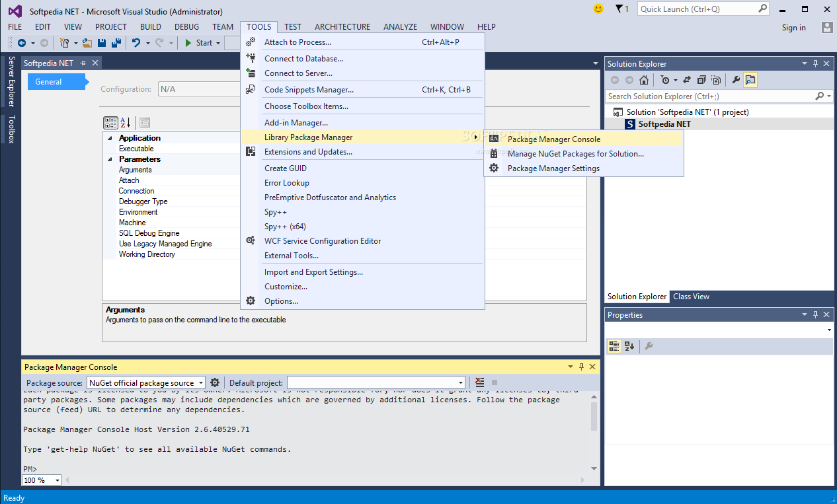Open the Start button dropdown arrow
837x504 pixels.
218,43
